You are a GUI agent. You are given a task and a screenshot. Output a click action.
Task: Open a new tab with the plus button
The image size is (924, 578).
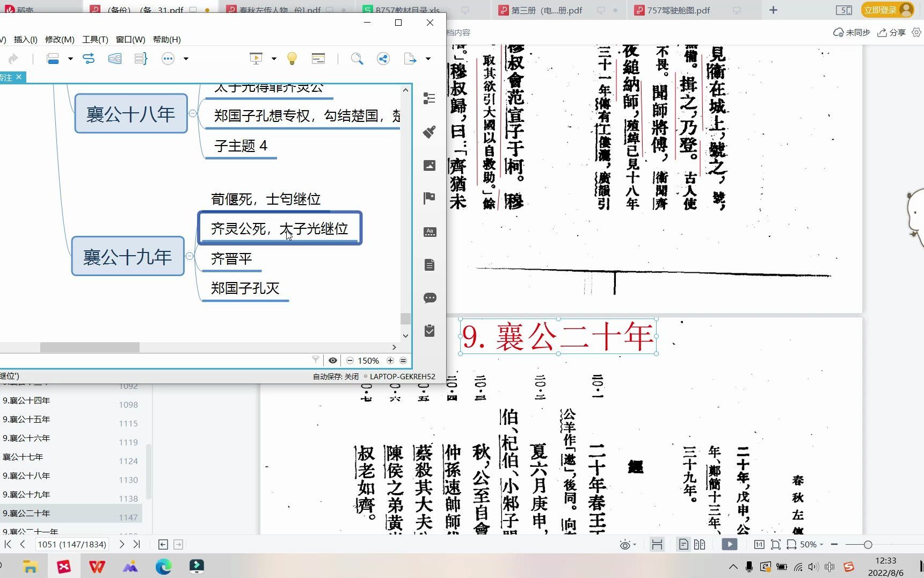pyautogui.click(x=773, y=10)
